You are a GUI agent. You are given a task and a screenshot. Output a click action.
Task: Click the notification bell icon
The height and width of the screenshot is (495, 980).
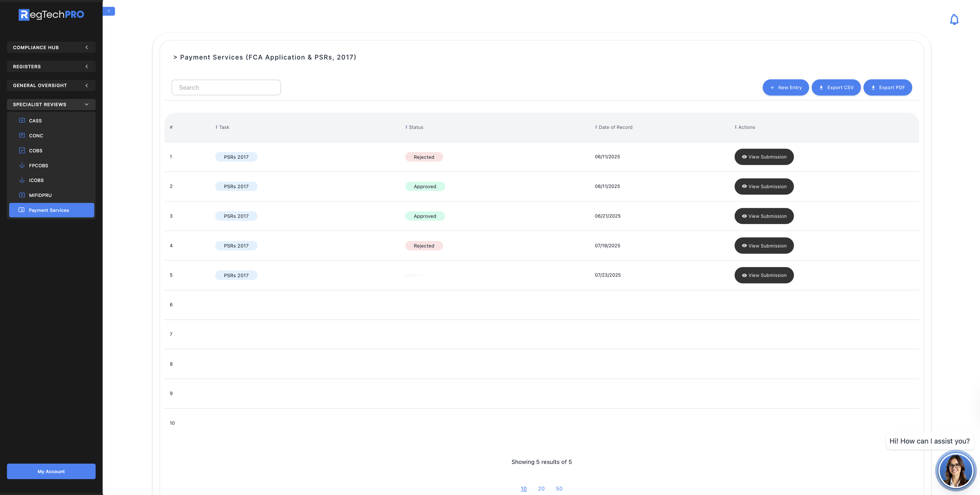pyautogui.click(x=954, y=19)
